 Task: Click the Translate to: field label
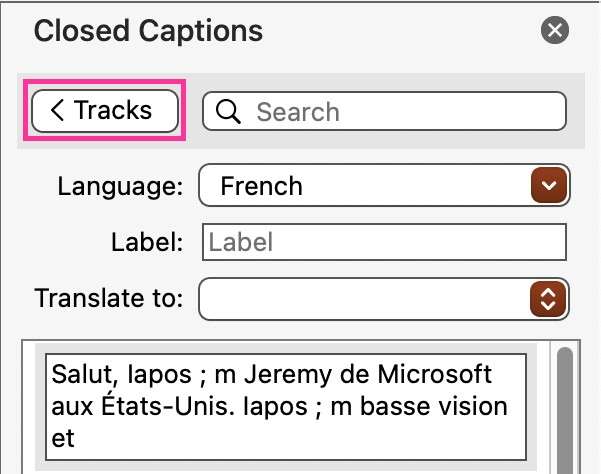(x=108, y=298)
